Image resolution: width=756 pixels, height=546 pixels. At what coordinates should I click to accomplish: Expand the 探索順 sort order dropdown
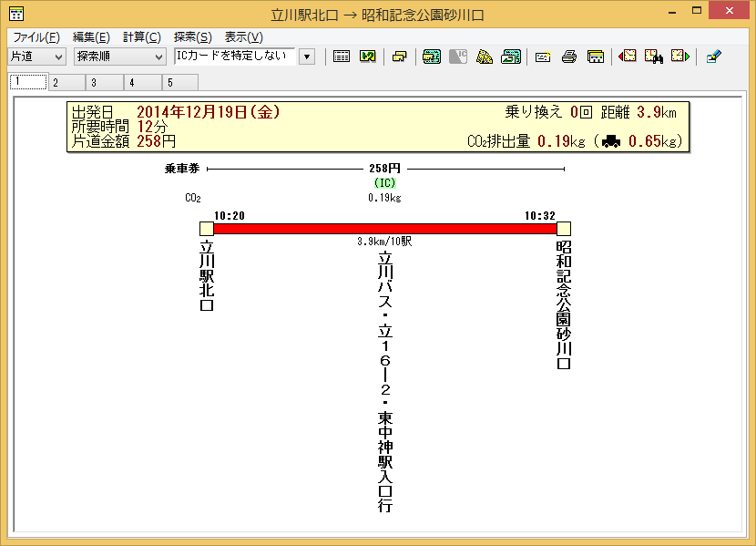click(119, 57)
